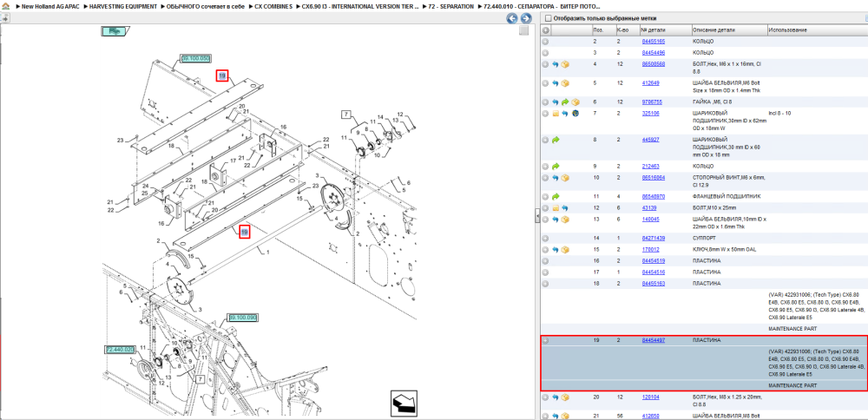
Task: Click the package icon for part 9706755
Action: (x=575, y=102)
